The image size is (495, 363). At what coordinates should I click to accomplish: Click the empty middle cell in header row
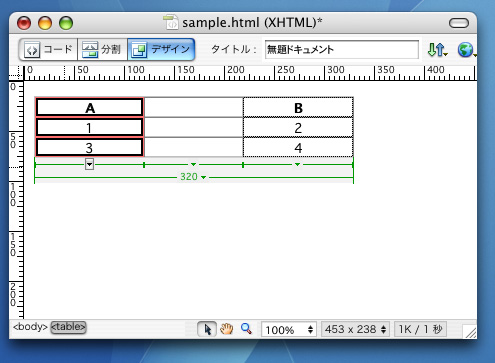click(194, 108)
